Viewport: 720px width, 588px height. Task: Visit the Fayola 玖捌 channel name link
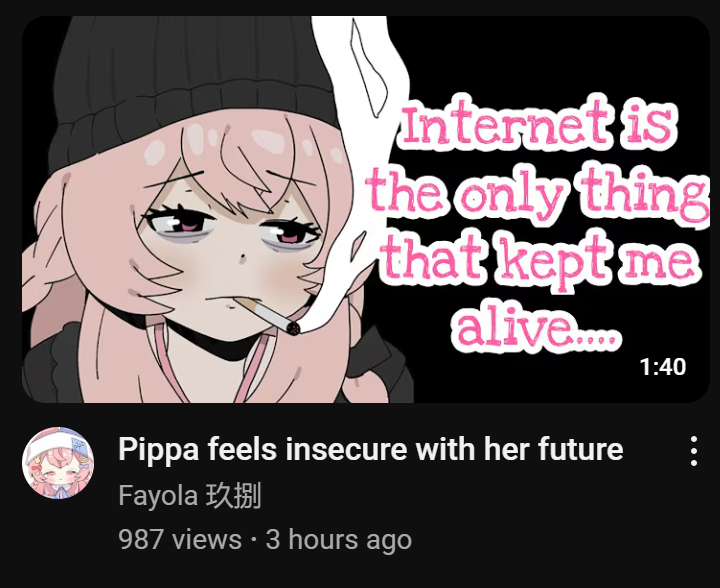tap(190, 495)
